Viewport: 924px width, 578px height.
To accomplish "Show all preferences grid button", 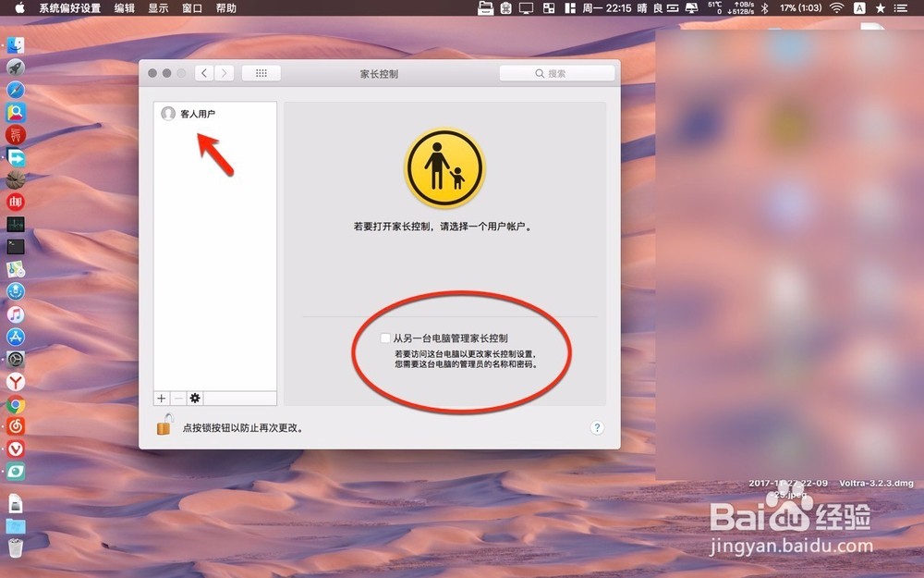I will (x=261, y=73).
